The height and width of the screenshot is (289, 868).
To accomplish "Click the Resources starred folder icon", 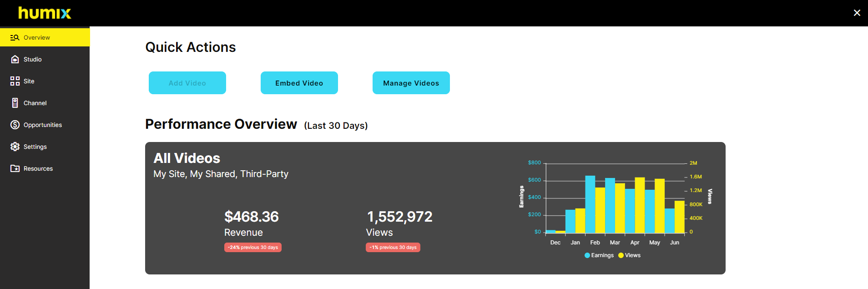I will tap(15, 168).
